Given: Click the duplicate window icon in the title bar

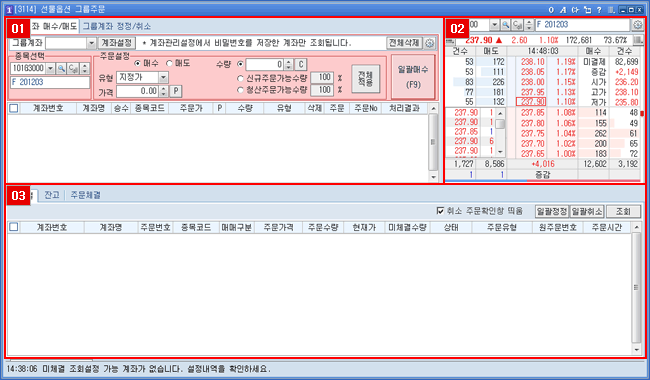Looking at the screenshot, I should coord(587,10).
